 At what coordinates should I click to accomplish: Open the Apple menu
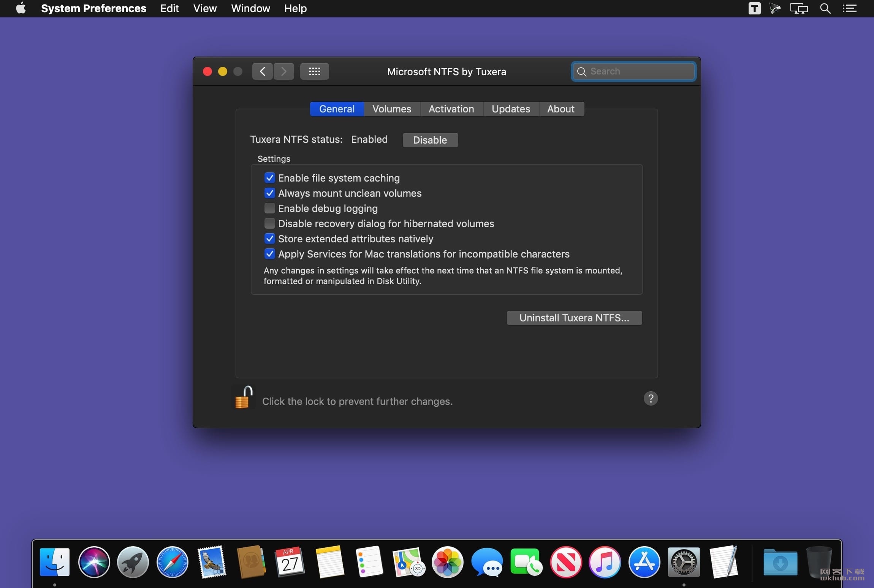[x=21, y=8]
